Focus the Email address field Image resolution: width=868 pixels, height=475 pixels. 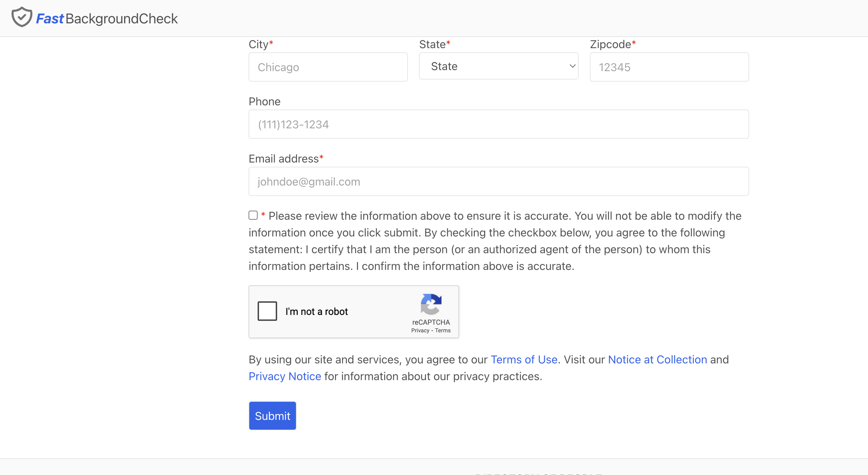[498, 181]
